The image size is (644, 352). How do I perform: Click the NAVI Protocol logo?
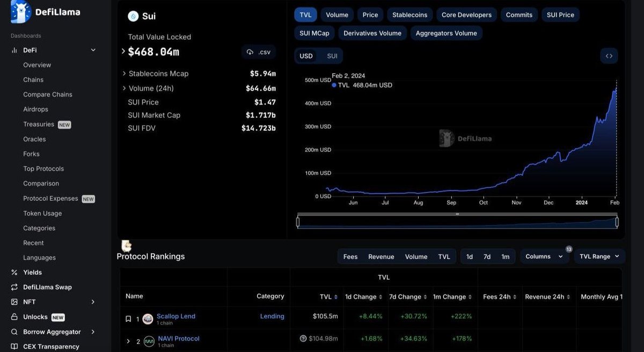149,341
